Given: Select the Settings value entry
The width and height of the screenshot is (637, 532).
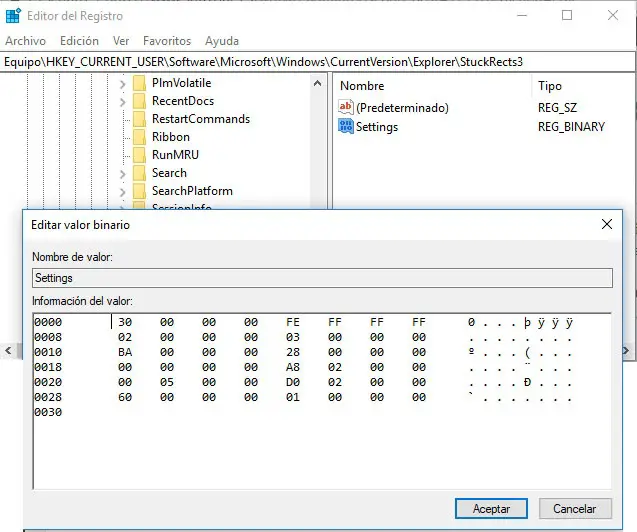Looking at the screenshot, I should [x=377, y=127].
